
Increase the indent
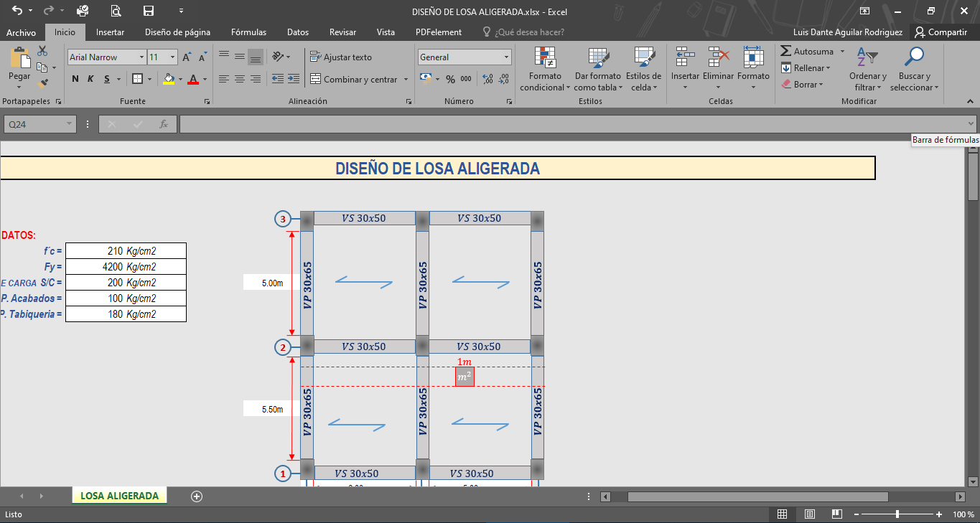293,79
